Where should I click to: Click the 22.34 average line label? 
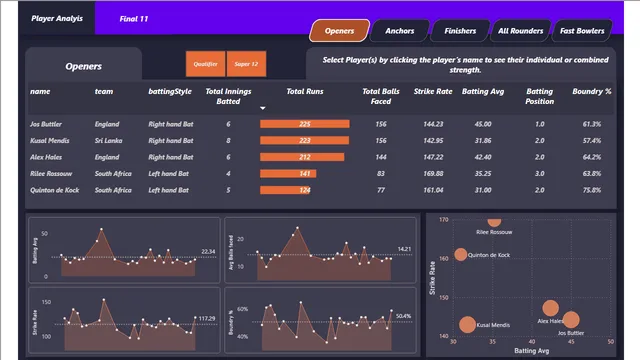[208, 251]
